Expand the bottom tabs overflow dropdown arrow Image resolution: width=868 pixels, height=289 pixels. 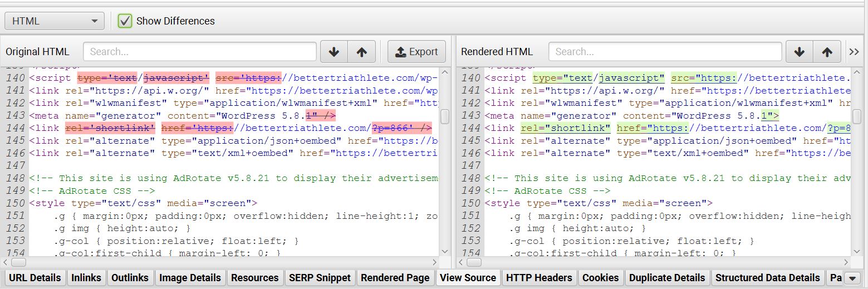852,278
